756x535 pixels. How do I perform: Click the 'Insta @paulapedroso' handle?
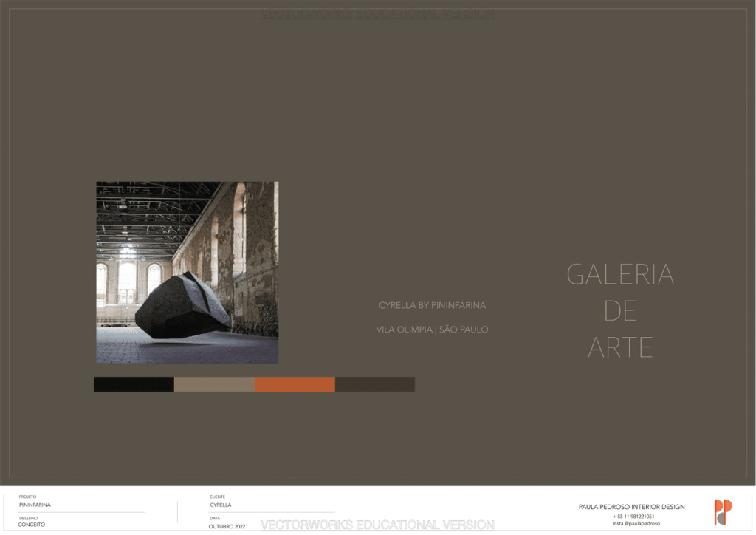point(636,523)
